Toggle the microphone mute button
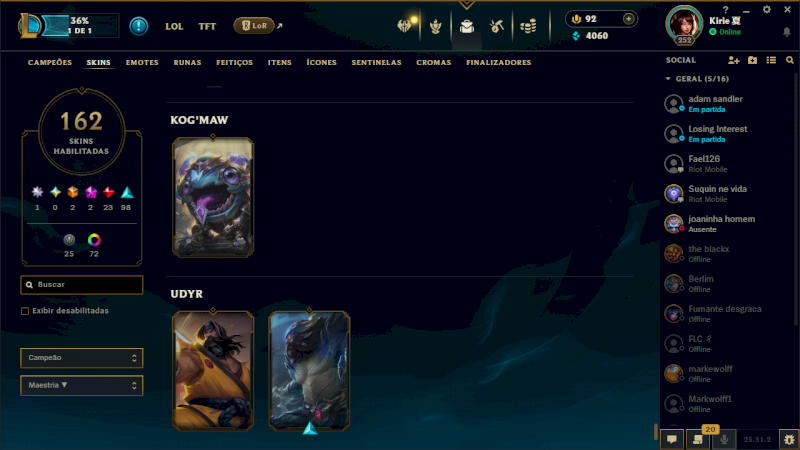This screenshot has width=800, height=450. [x=723, y=439]
